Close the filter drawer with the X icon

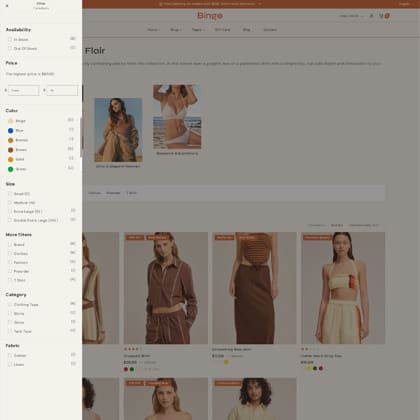click(7, 6)
